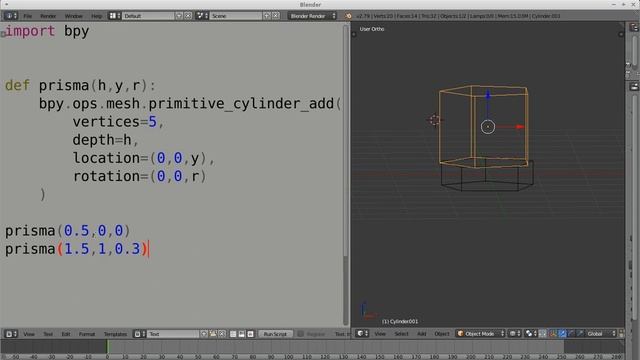The image size is (640, 360).
Task: Open the text editor View menu
Action: (29, 334)
